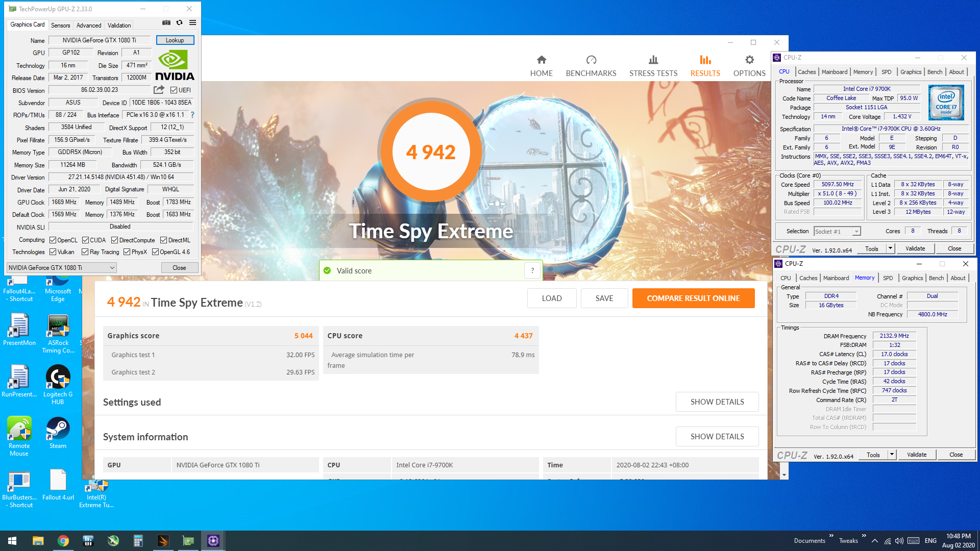
Task: Open the GPU-Z hamburger menu
Action: 192,22
